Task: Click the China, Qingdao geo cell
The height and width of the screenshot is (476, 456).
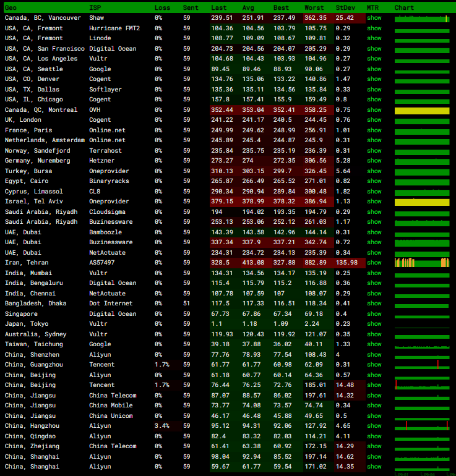Action: point(30,436)
